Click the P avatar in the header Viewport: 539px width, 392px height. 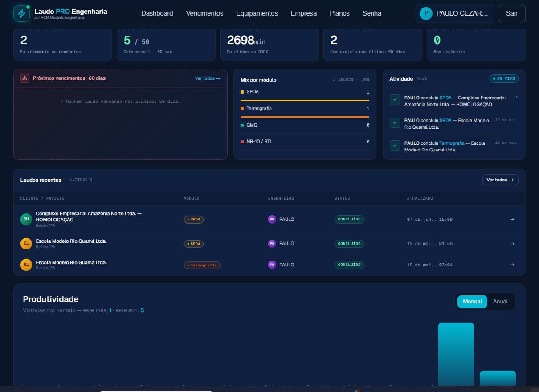point(426,13)
